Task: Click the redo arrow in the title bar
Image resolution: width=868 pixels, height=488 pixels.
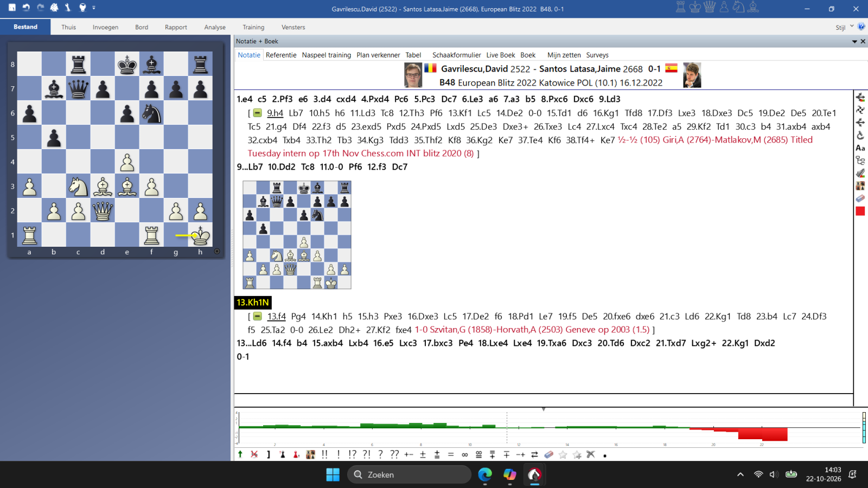Action: click(x=40, y=8)
